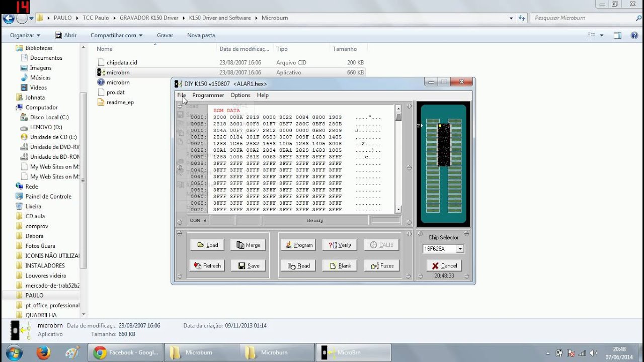This screenshot has width=644, height=362.
Task: Select the pro.dat file
Action: pos(115,92)
